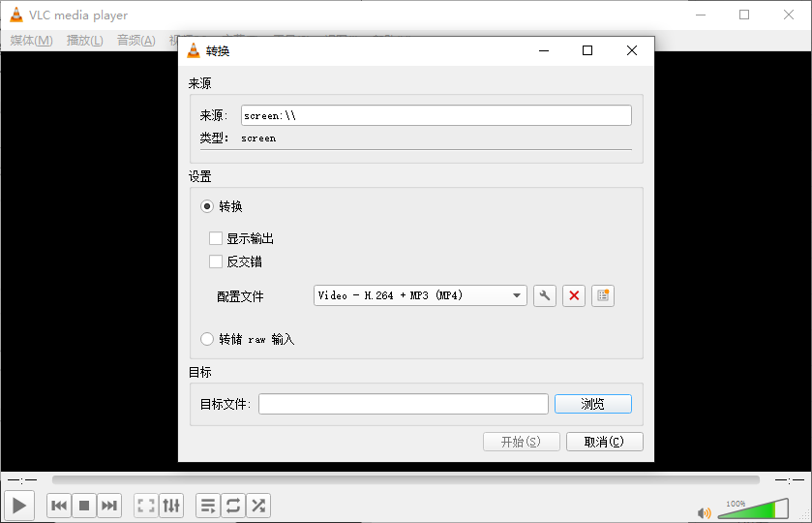Screen dimensions: 812x523
Task: Skip to next media in VLC controls
Action: (108, 506)
